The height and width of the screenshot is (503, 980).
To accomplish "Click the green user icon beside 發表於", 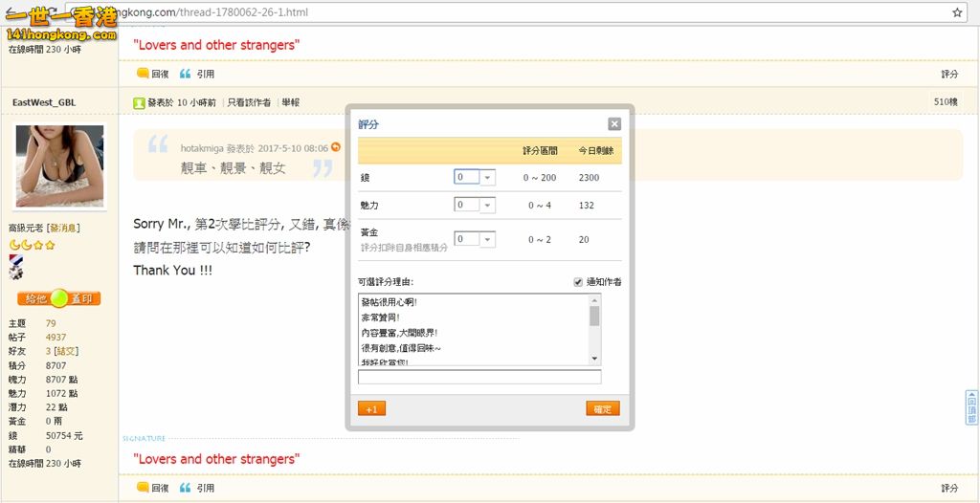I will 139,102.
